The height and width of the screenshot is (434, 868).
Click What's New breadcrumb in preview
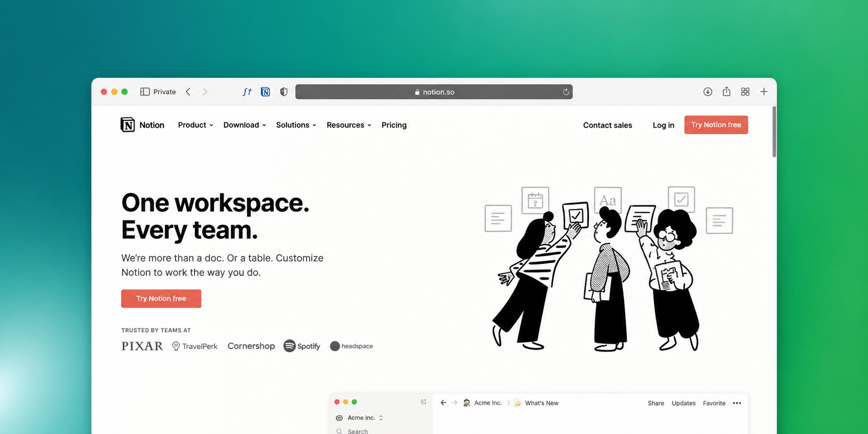[536, 403]
